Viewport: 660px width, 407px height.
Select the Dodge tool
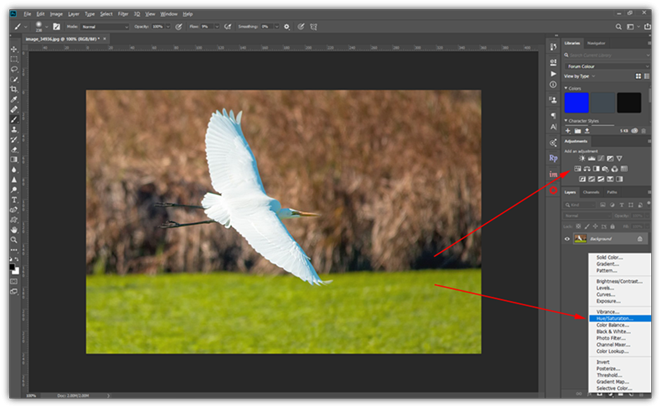click(x=14, y=190)
